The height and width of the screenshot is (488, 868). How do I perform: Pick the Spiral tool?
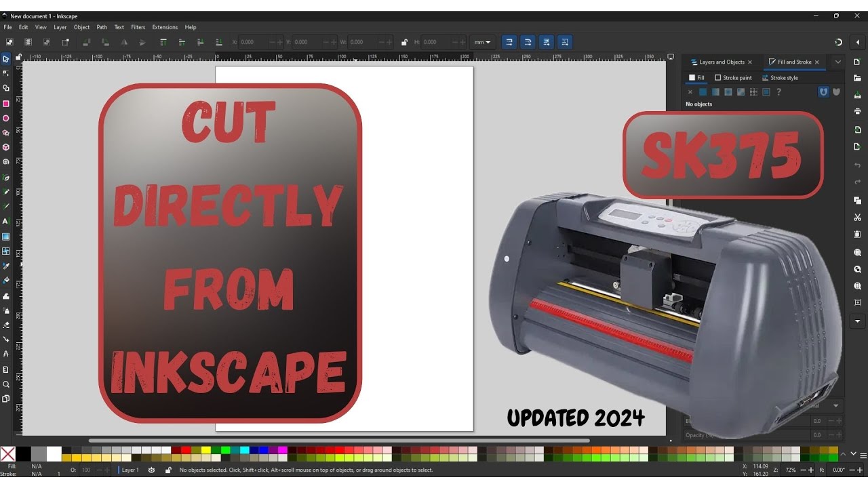[x=6, y=162]
